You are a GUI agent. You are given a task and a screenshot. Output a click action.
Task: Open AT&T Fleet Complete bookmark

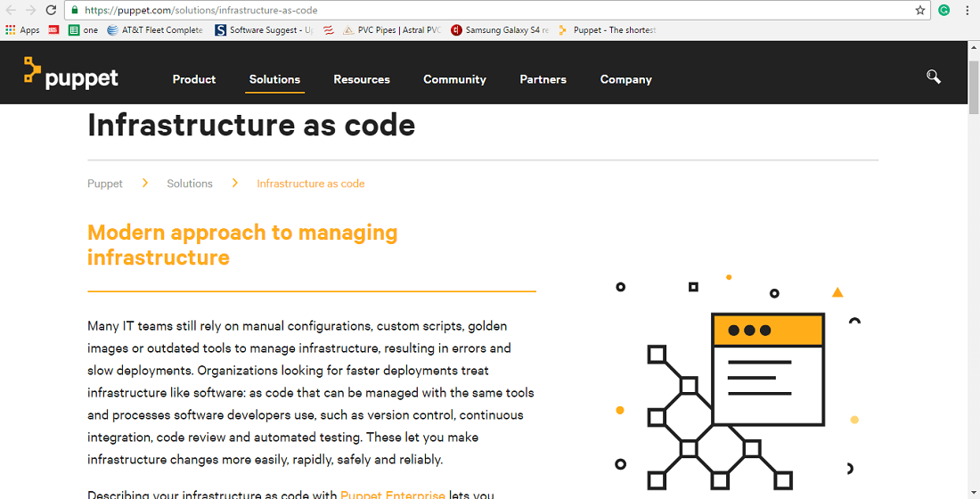click(x=155, y=30)
